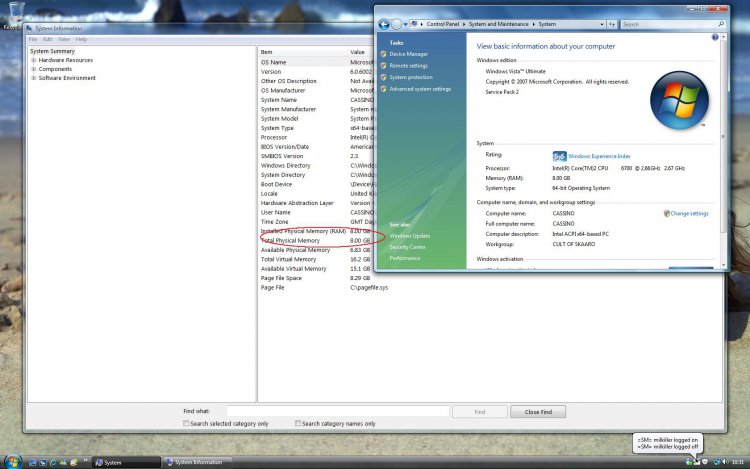Click Control Panel breadcrumb
This screenshot has width=750, height=469.
(x=442, y=24)
